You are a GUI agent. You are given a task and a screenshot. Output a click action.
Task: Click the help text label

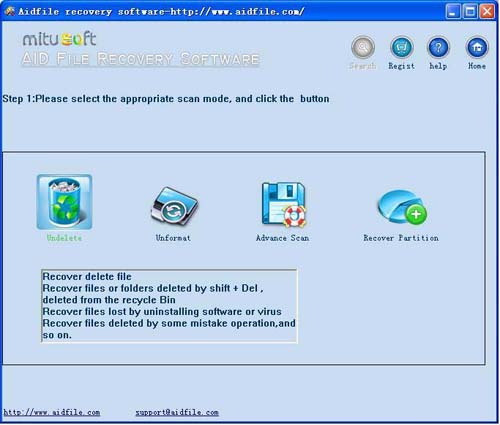(438, 66)
